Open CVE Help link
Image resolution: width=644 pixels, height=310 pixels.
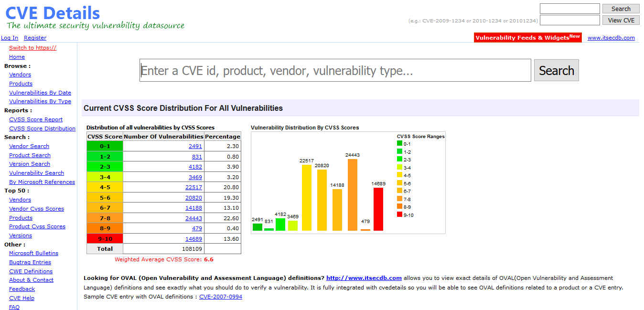pos(21,298)
